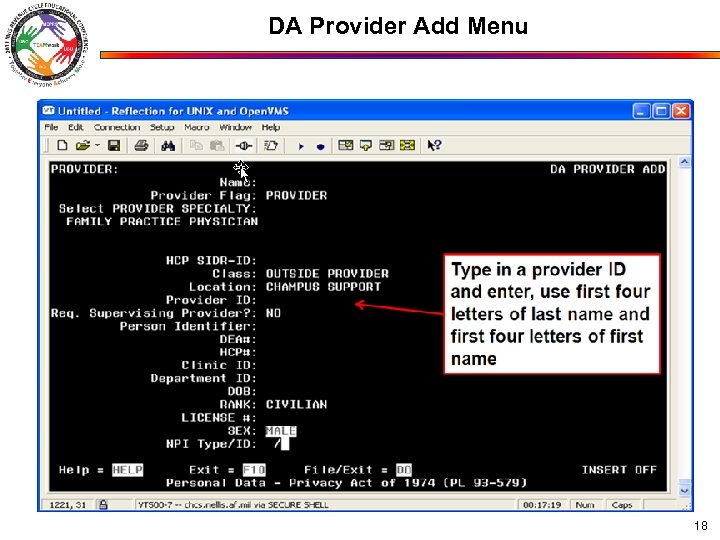Click the Print toolbar icon
720x540 pixels.
(x=141, y=146)
